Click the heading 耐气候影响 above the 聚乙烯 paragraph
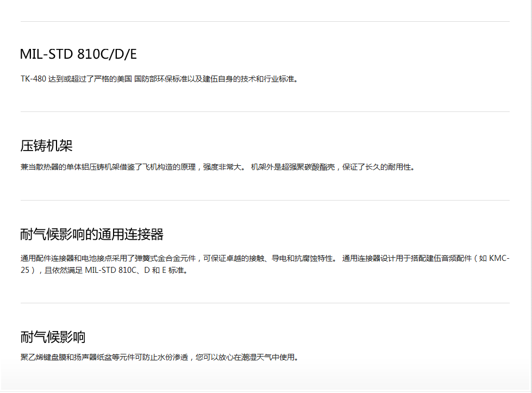 pos(53,337)
